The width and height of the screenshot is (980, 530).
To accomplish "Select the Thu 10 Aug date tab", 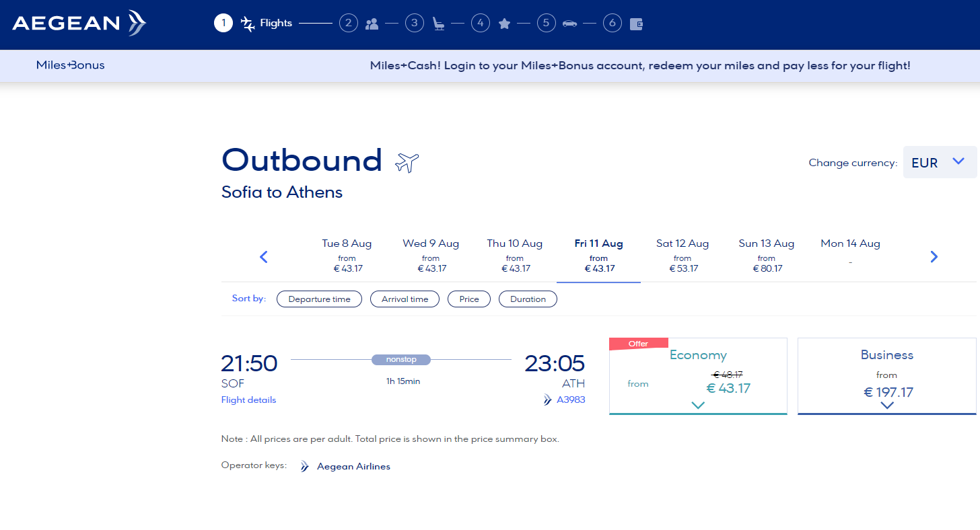I will click(515, 256).
